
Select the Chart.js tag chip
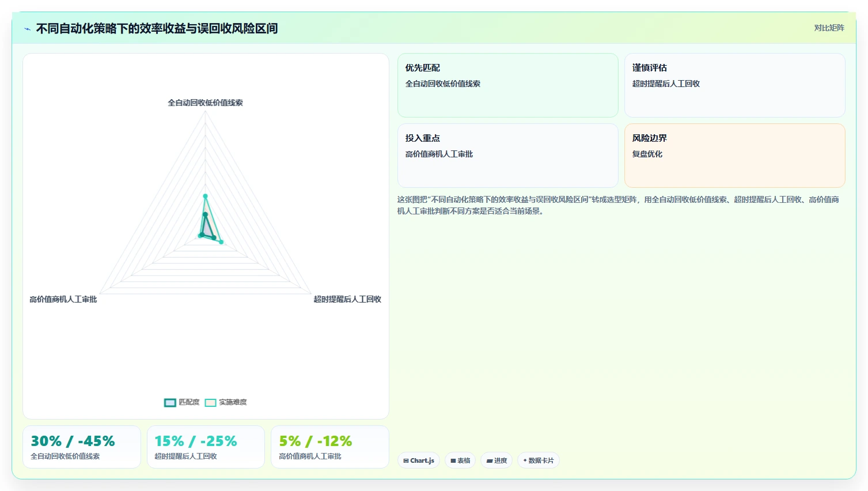[x=419, y=460]
